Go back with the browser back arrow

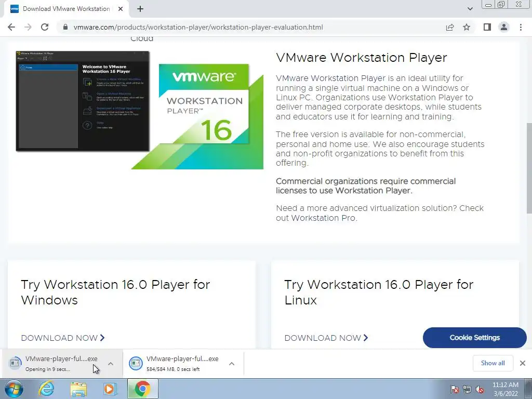(x=11, y=27)
